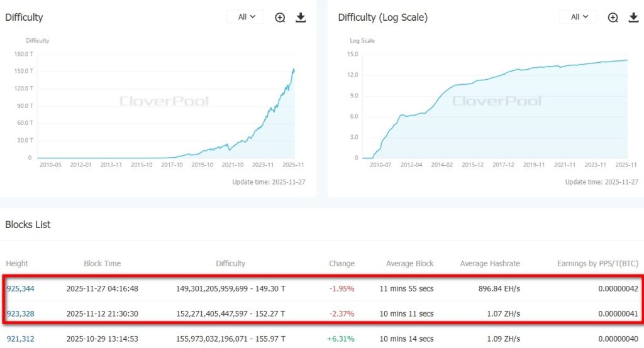This screenshot has height=348, width=644.
Task: Click the -1.95% change value
Action: [x=341, y=289]
